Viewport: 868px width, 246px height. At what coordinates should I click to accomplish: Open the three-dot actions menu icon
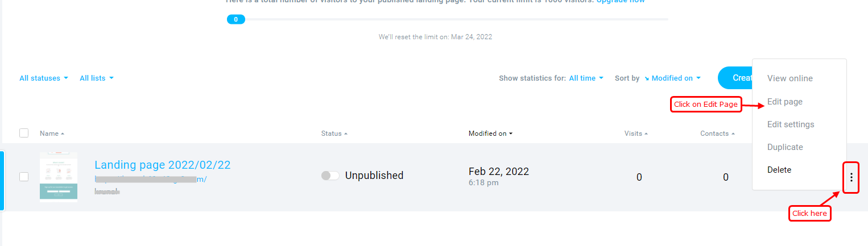click(851, 177)
